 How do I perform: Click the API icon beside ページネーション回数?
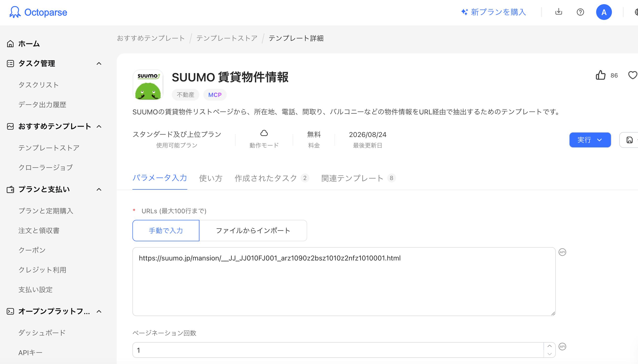tap(562, 347)
